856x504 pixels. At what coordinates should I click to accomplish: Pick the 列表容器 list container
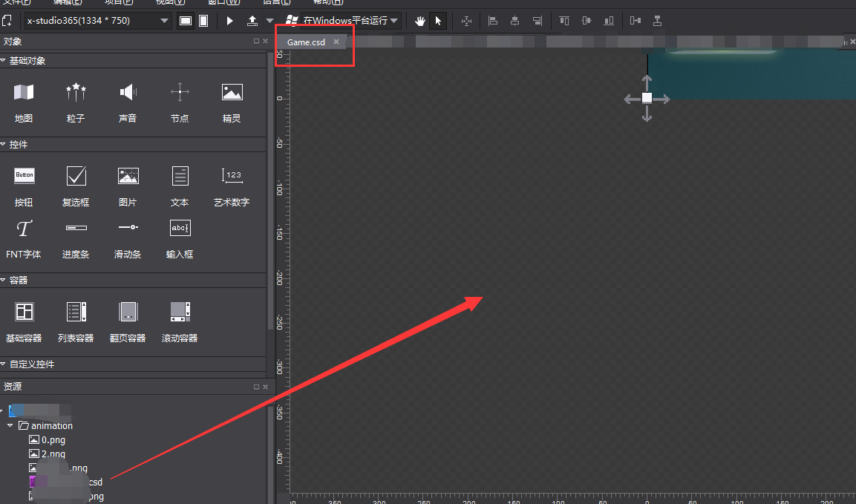pos(75,322)
